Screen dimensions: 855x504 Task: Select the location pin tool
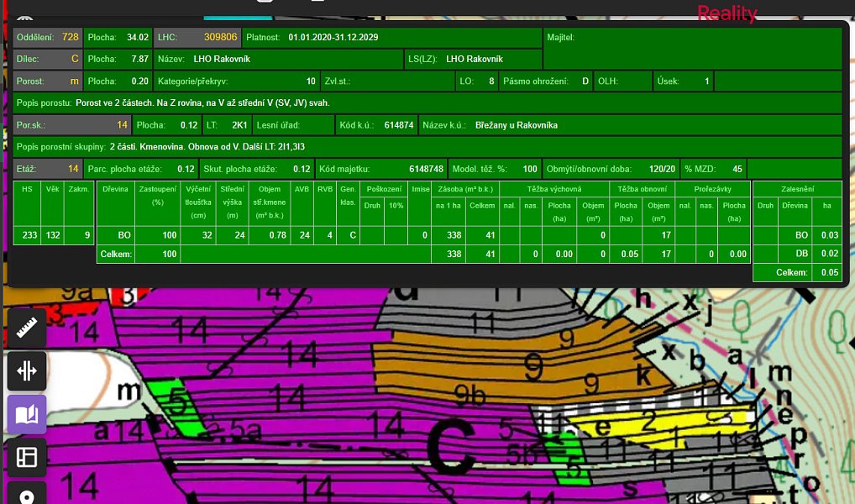27,494
